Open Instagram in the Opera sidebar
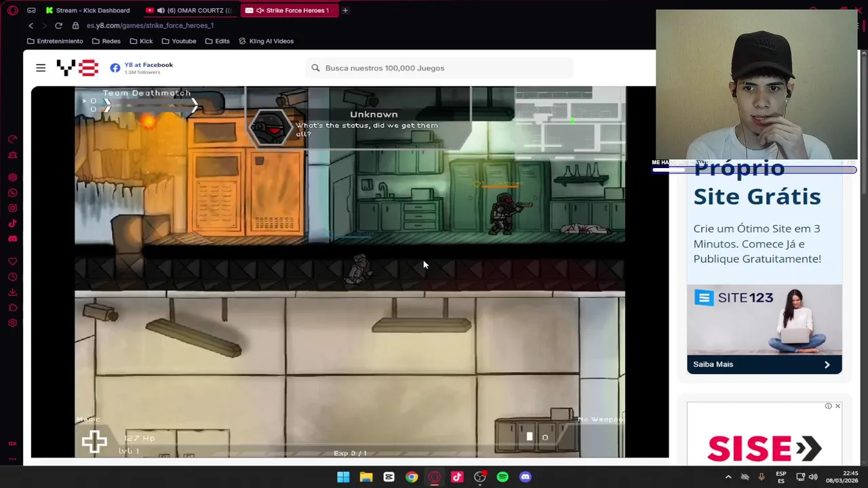The image size is (868, 488). click(12, 208)
